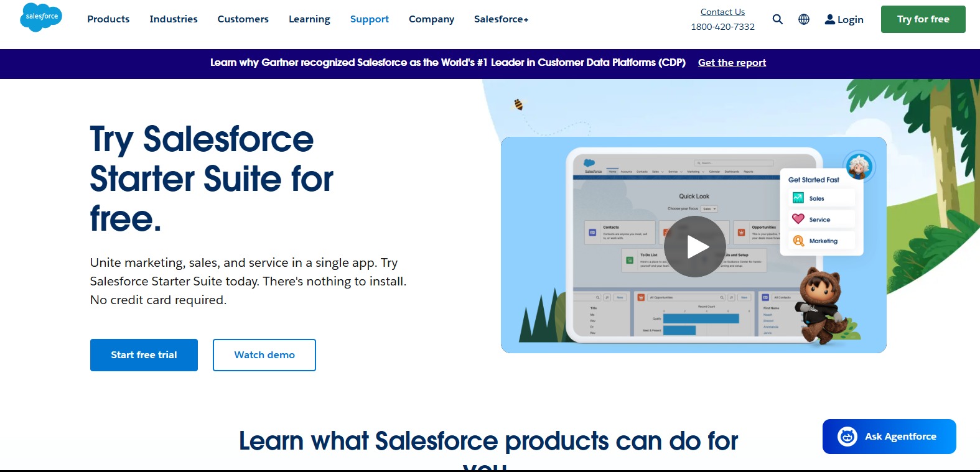Open the Company menu
The image size is (980, 472).
click(431, 19)
